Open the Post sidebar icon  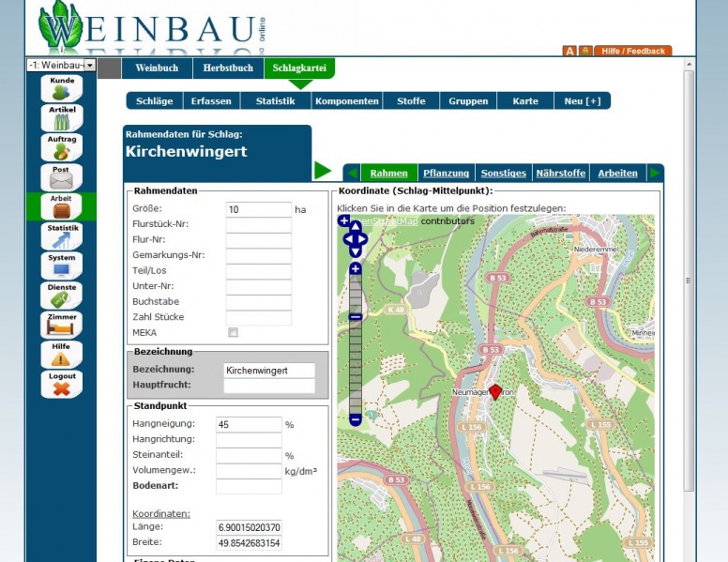[x=61, y=176]
